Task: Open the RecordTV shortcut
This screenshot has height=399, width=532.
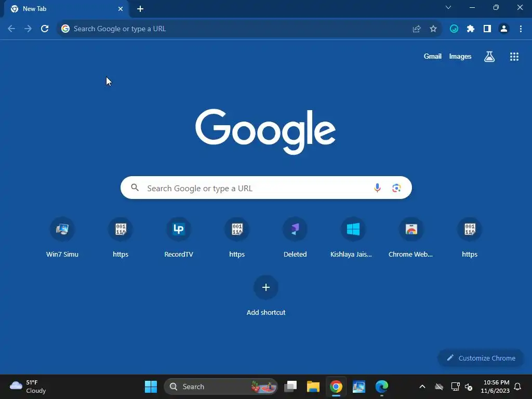Action: (179, 238)
